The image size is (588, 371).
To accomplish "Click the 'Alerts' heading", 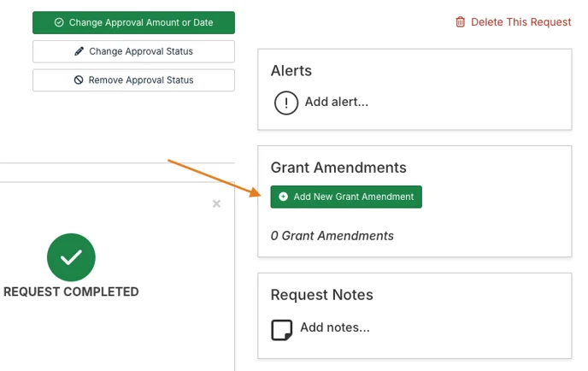I will point(291,70).
